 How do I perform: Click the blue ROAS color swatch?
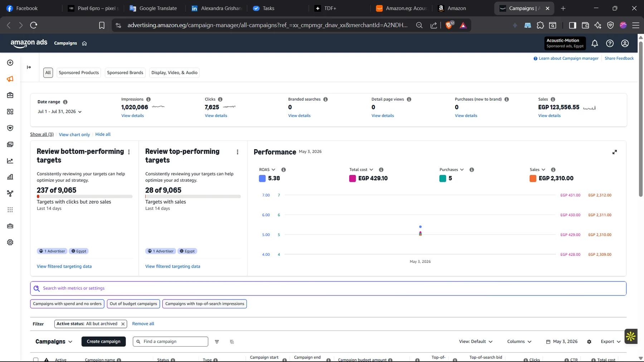coord(262,178)
